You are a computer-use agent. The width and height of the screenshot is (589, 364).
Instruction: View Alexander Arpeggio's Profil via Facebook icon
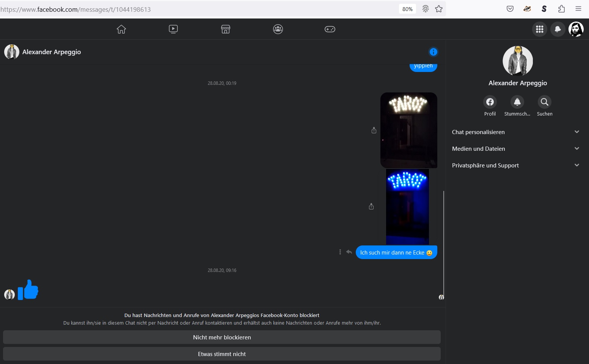tap(490, 102)
